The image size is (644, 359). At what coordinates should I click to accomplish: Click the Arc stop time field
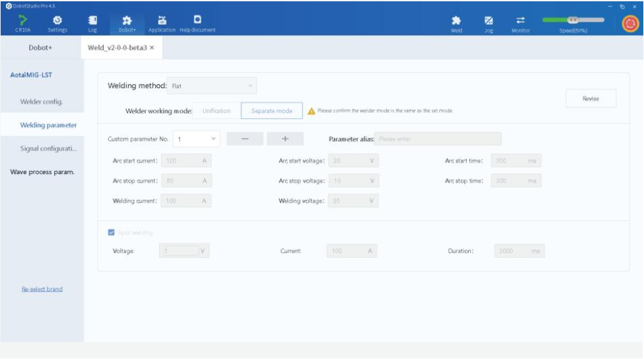(516, 181)
